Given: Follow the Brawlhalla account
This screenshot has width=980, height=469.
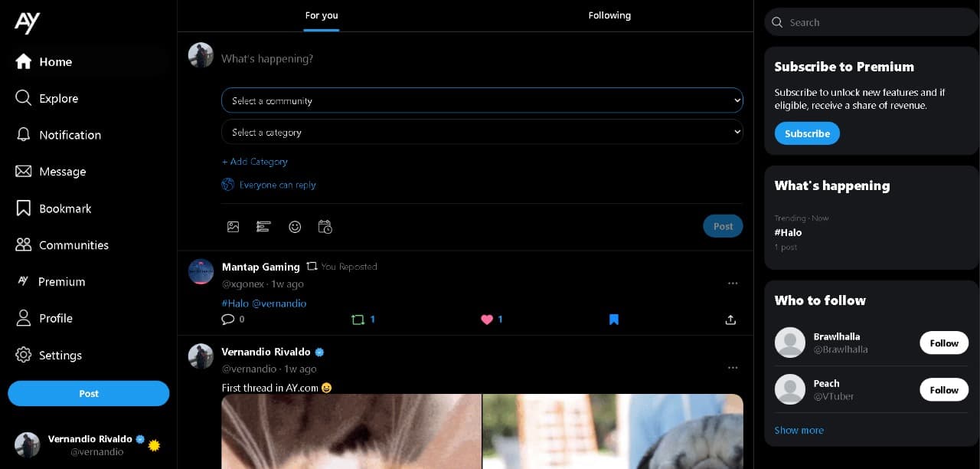Looking at the screenshot, I should click(943, 343).
